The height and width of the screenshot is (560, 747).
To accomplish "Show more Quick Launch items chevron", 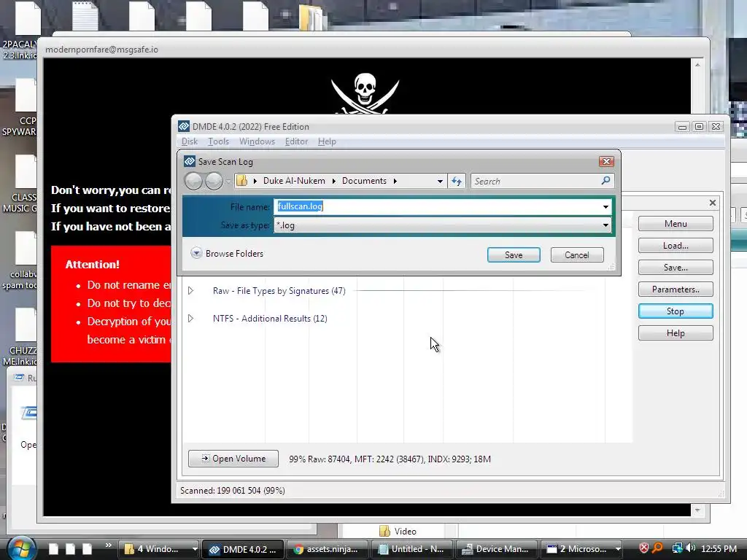I will click(x=108, y=545).
